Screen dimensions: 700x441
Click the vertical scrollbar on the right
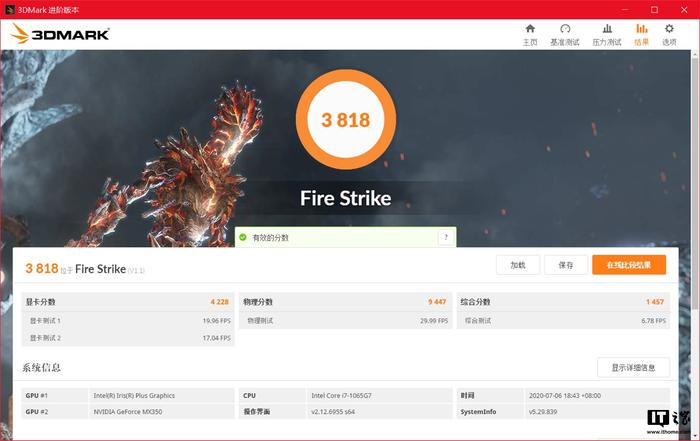click(694, 183)
